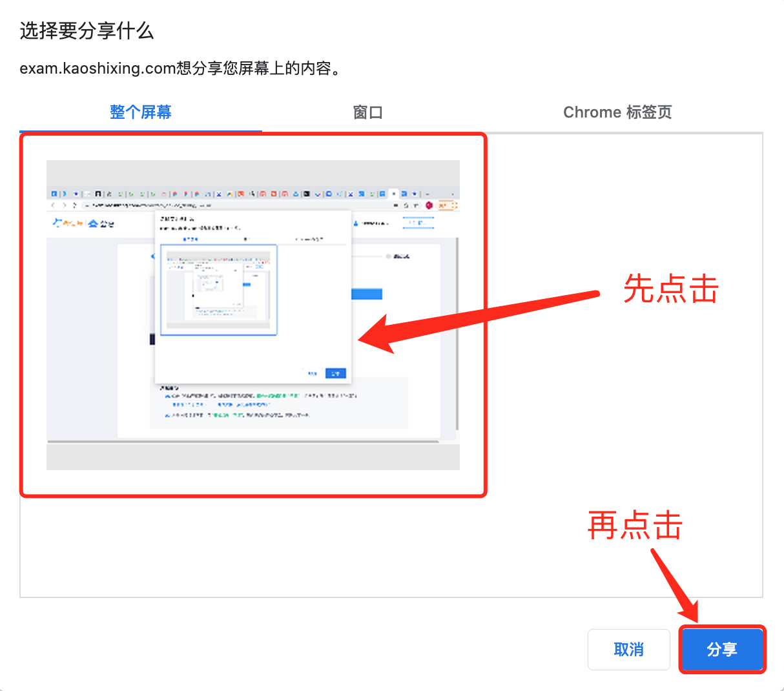This screenshot has width=784, height=691.
Task: Open the 窗口 tab
Action: [368, 112]
